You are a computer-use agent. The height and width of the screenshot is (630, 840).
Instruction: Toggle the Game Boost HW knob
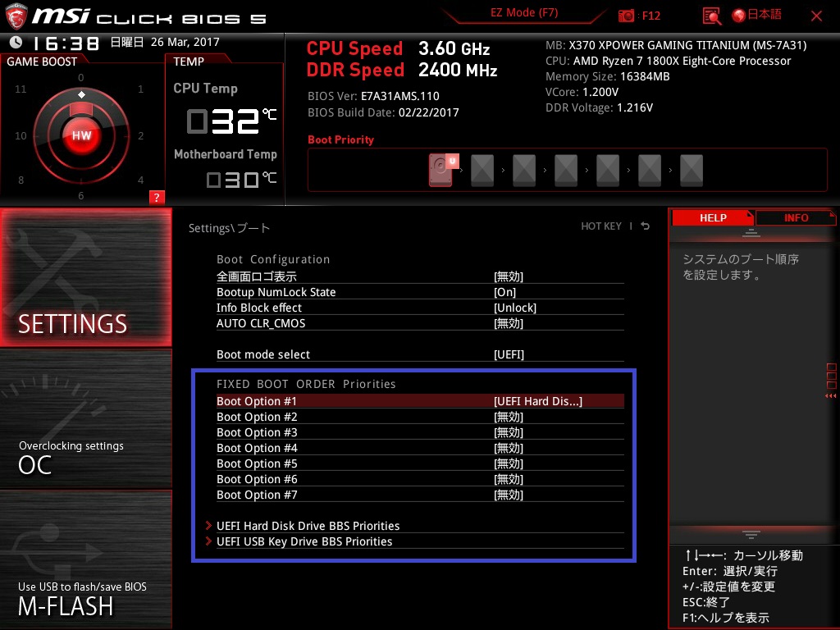tap(81, 135)
